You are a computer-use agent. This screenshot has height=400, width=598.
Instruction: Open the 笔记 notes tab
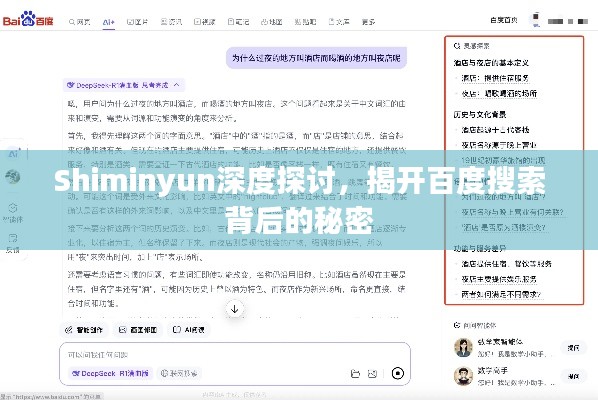[x=238, y=22]
